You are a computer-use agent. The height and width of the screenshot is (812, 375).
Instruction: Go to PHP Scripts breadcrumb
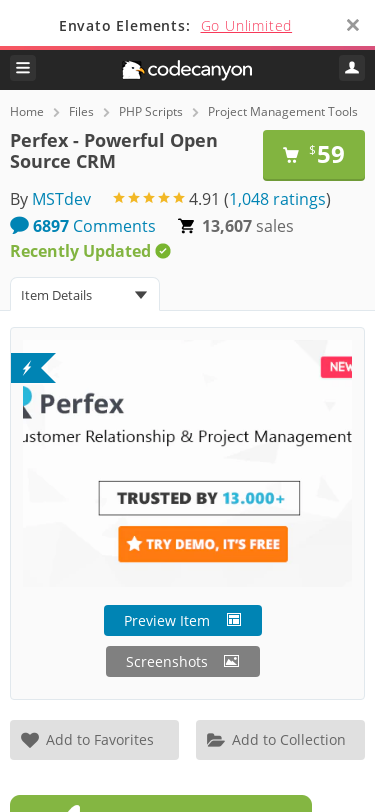tap(151, 112)
